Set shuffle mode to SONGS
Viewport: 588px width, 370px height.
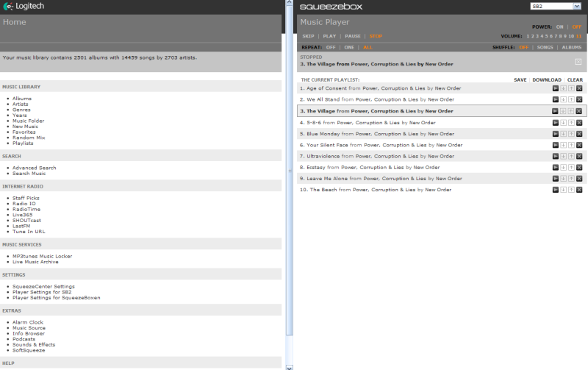pyautogui.click(x=545, y=47)
